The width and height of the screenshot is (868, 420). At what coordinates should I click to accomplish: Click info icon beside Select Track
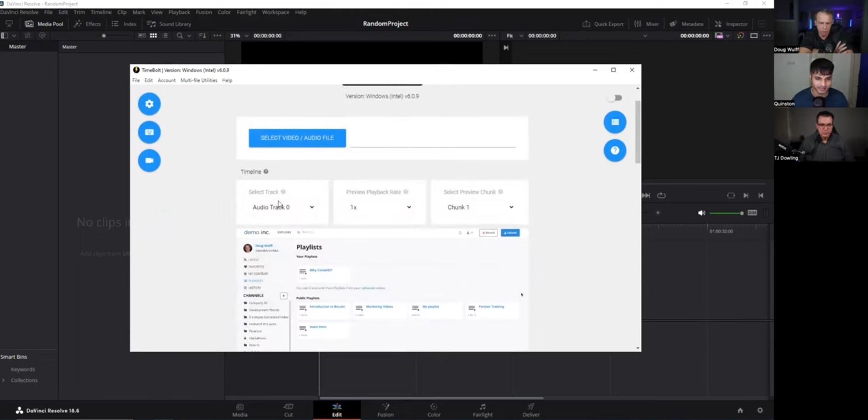pyautogui.click(x=283, y=192)
